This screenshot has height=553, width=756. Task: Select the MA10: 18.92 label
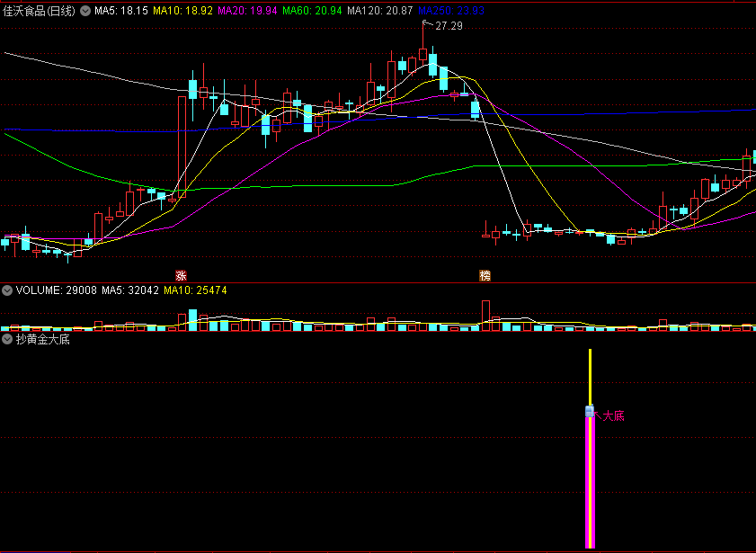pyautogui.click(x=182, y=11)
